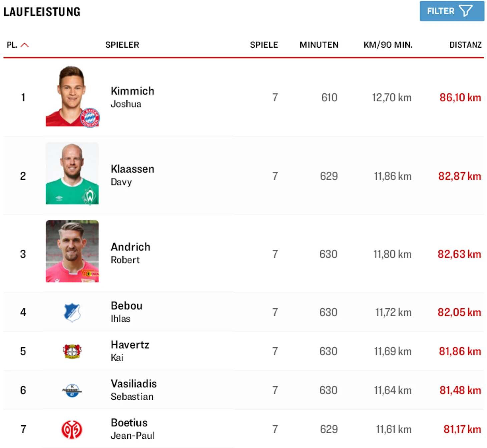Sort by the Spiele column header
The image size is (487, 448).
[264, 45]
